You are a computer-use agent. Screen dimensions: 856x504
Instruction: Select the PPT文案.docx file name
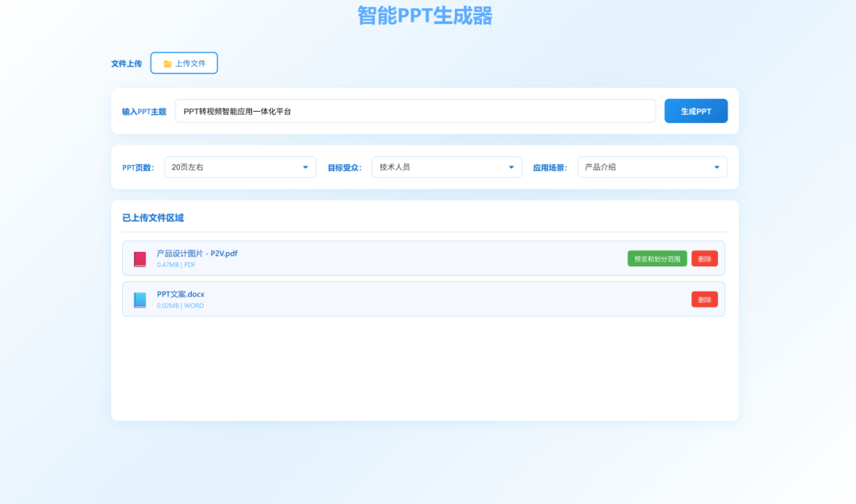[181, 294]
